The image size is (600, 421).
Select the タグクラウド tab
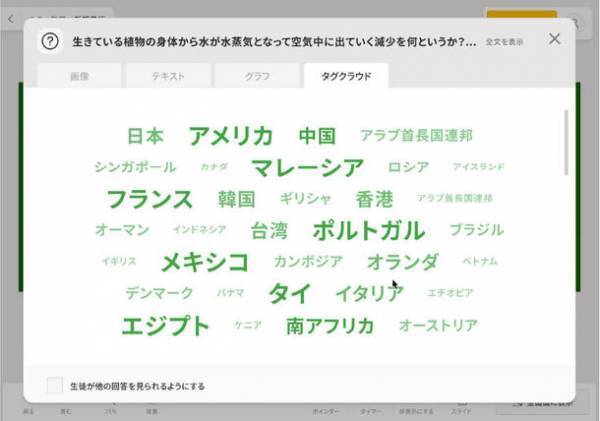(346, 76)
